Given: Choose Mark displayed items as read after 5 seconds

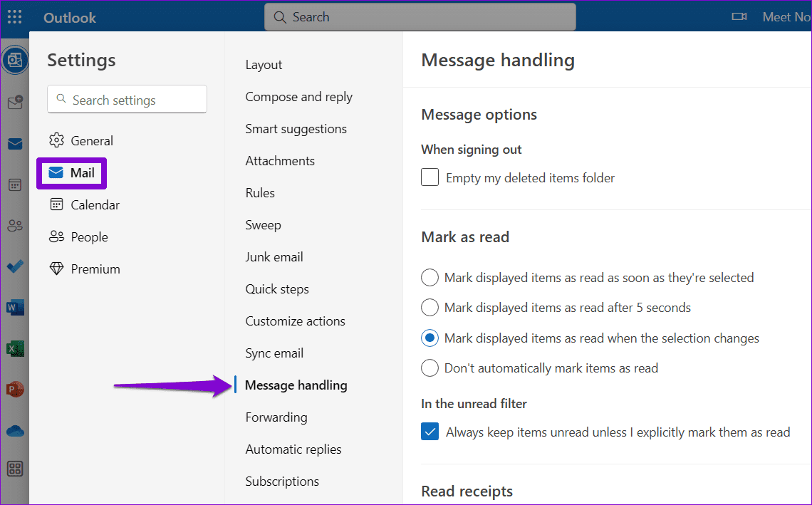Looking at the screenshot, I should (430, 307).
